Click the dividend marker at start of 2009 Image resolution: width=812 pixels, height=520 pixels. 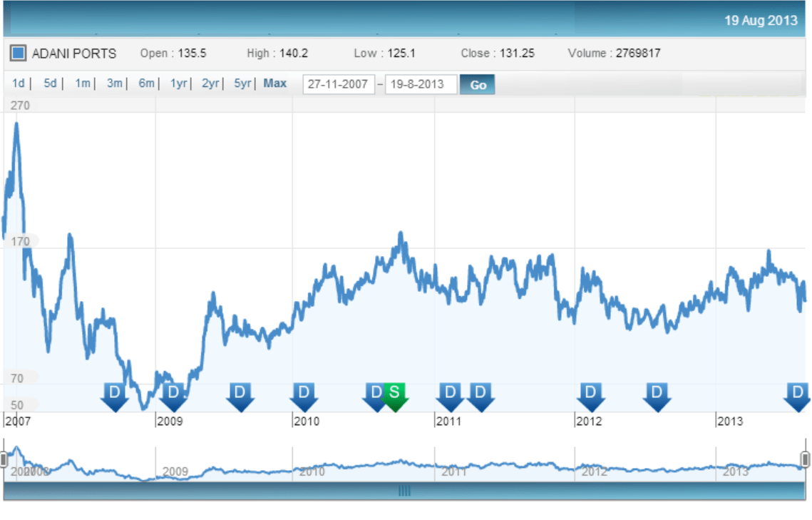coord(172,397)
